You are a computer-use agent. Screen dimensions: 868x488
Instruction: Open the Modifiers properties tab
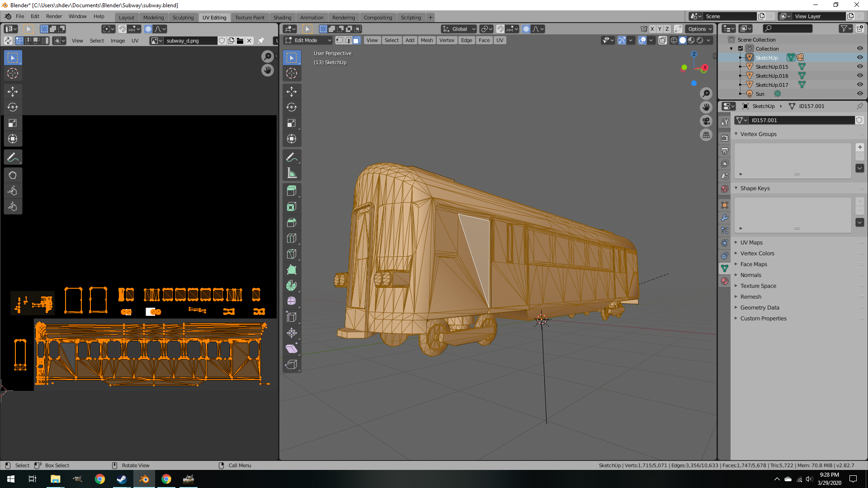(725, 218)
